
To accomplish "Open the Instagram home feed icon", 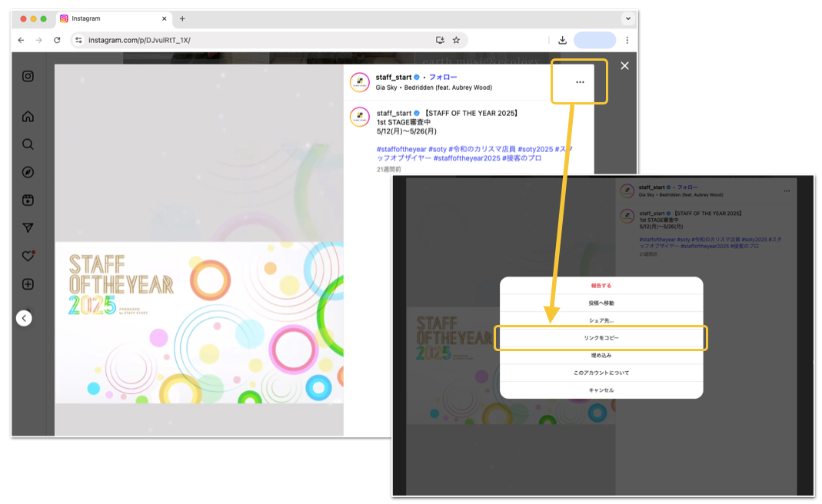I will pyautogui.click(x=28, y=116).
